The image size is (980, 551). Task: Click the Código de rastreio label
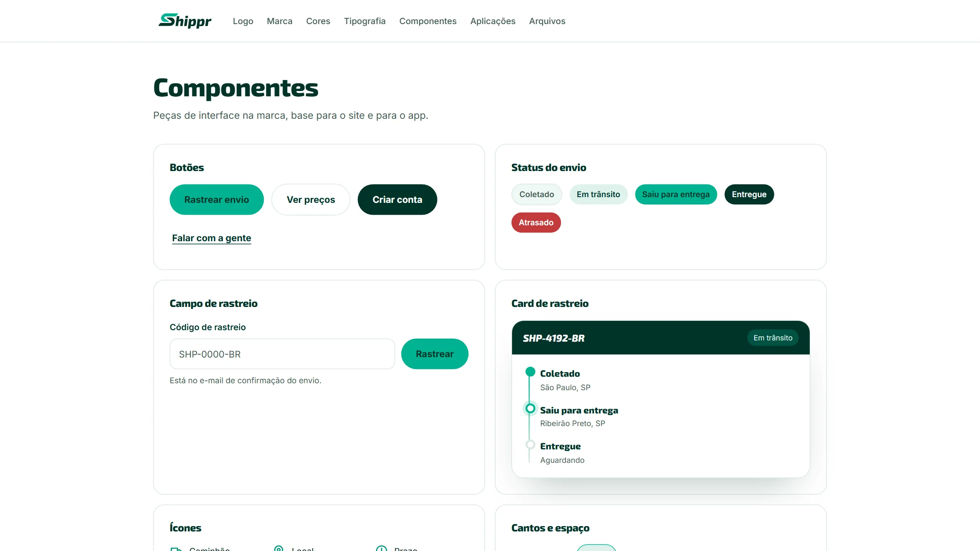(207, 327)
